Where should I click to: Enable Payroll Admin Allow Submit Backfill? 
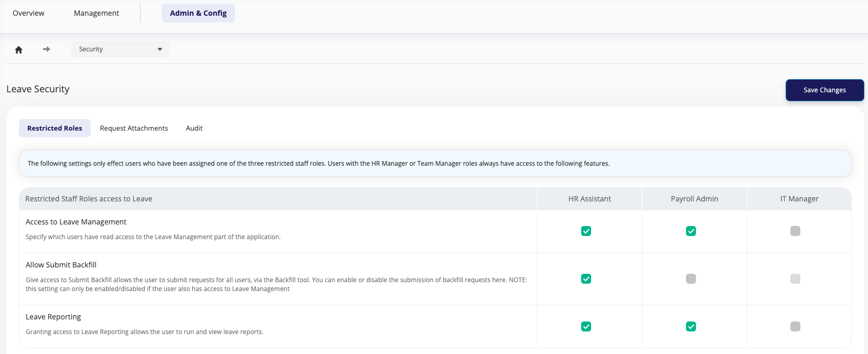click(x=691, y=278)
